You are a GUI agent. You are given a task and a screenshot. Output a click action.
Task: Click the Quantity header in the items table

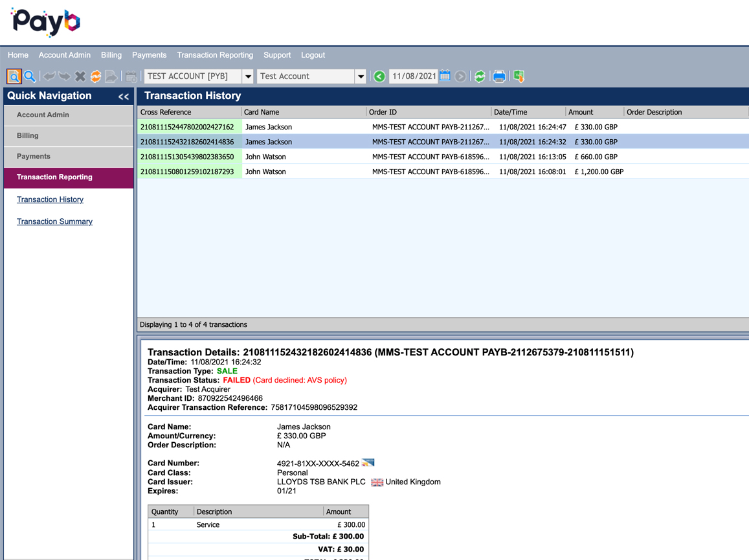[171, 511]
